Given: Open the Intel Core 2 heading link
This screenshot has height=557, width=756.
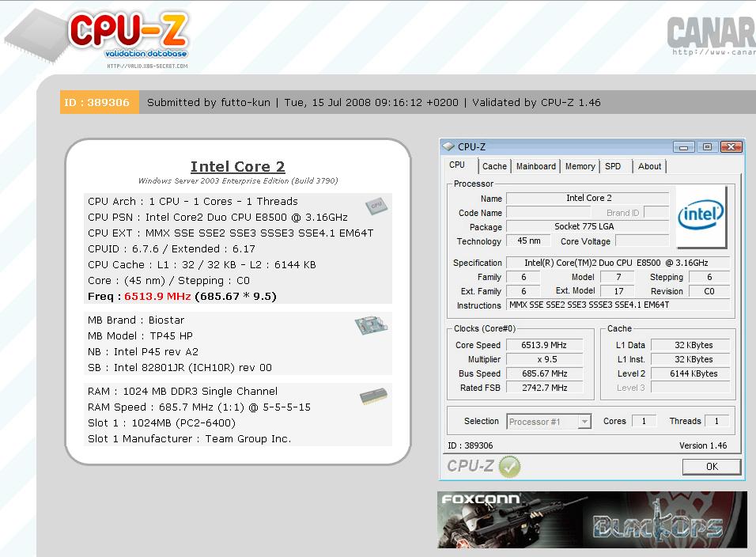Looking at the screenshot, I should click(x=238, y=166).
